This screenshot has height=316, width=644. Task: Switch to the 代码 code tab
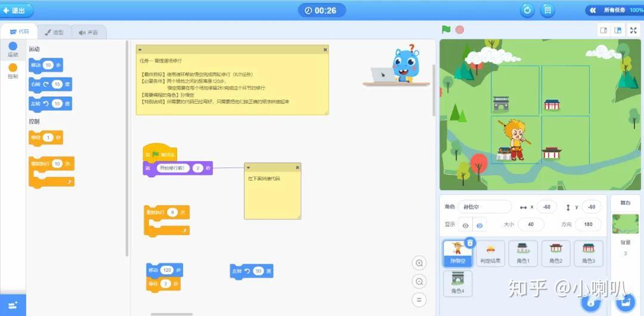[19, 32]
